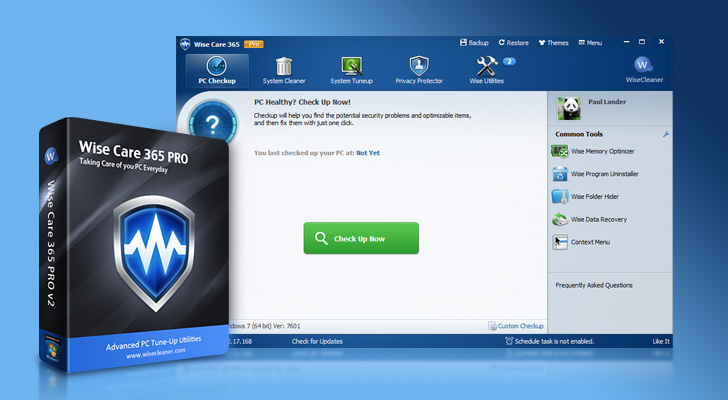Open the Menu dropdown in title bar
This screenshot has width=728, height=400.
pyautogui.click(x=589, y=43)
